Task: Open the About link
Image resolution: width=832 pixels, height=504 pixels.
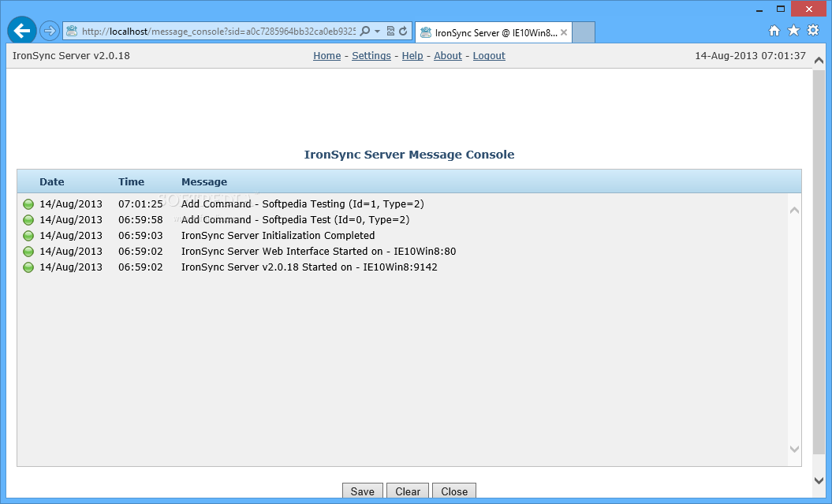Action: pos(448,56)
